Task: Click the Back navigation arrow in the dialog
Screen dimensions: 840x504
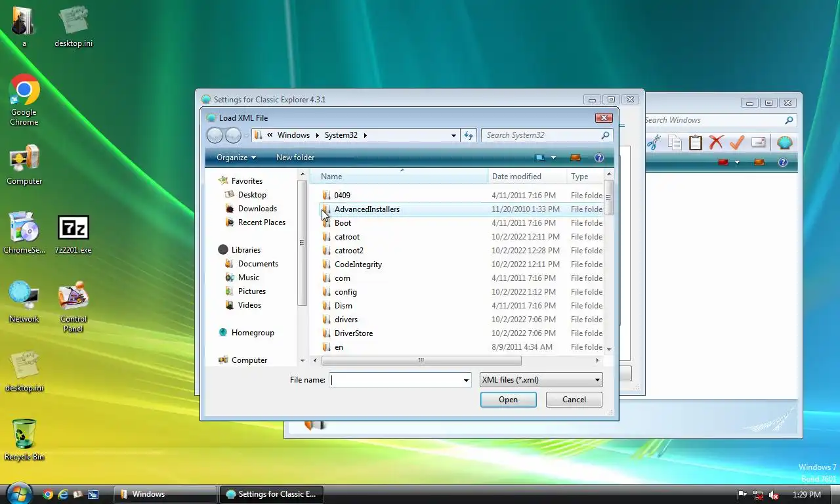Action: 215,135
